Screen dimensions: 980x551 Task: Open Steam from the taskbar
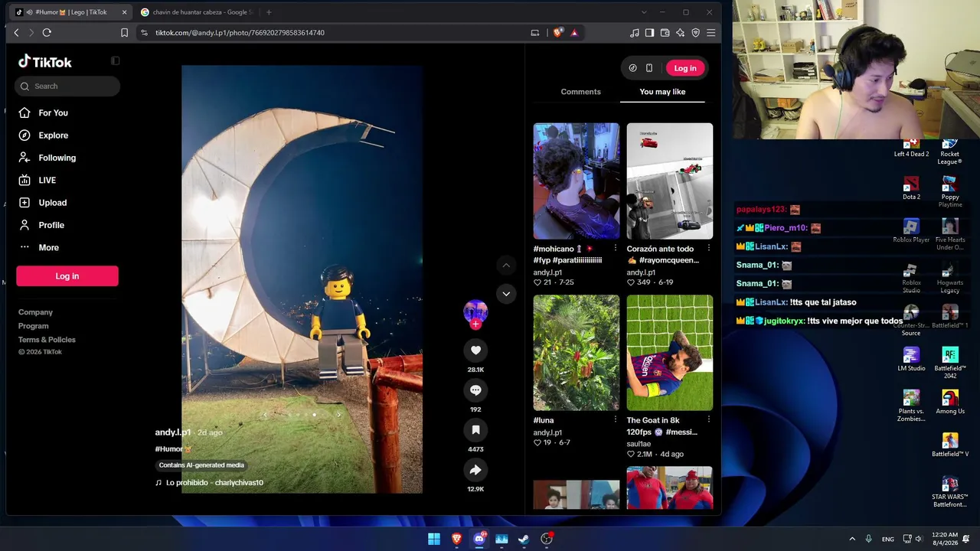tap(524, 539)
